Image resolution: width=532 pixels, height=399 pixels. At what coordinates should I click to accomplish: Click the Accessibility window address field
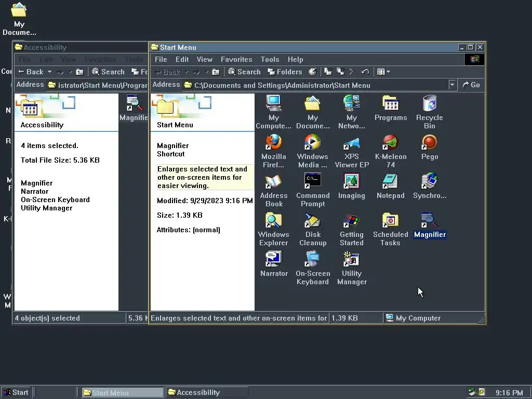[97, 85]
